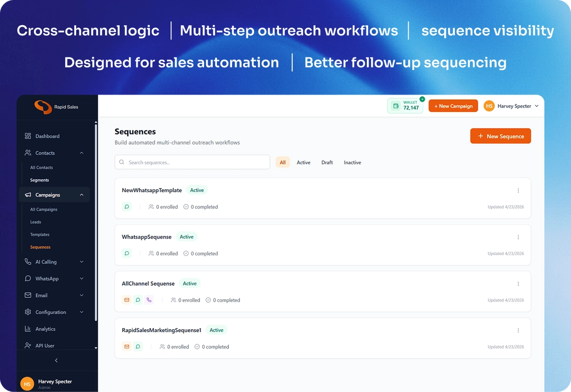Click the HS avatar in the top header
This screenshot has height=392, width=571.
coord(489,106)
